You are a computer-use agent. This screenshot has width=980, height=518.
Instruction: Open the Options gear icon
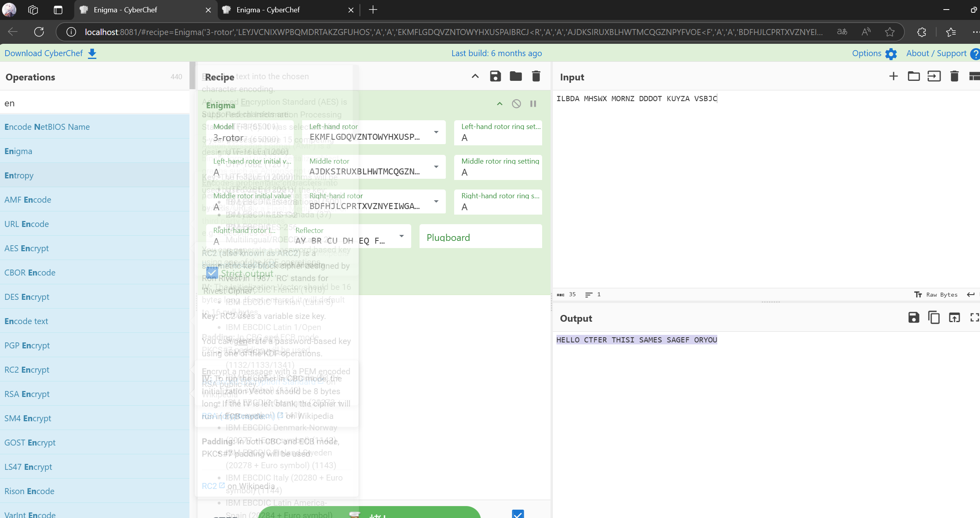coord(891,54)
